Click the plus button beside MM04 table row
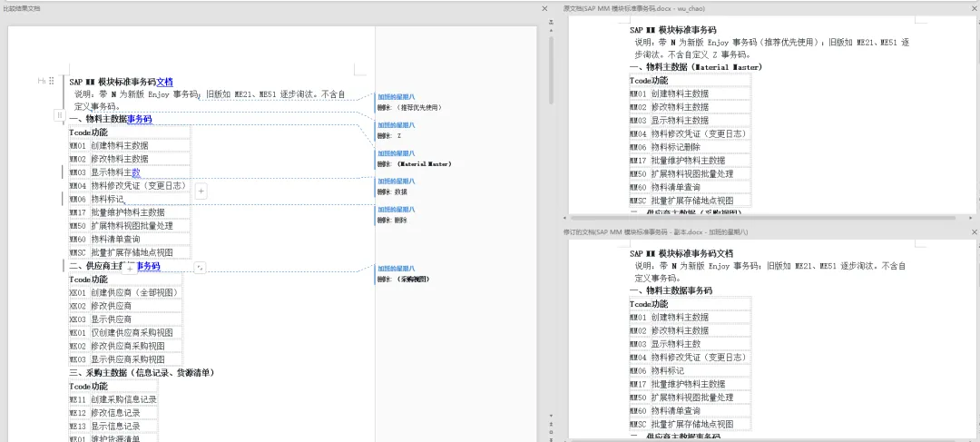The width and height of the screenshot is (980, 442). pos(201,192)
